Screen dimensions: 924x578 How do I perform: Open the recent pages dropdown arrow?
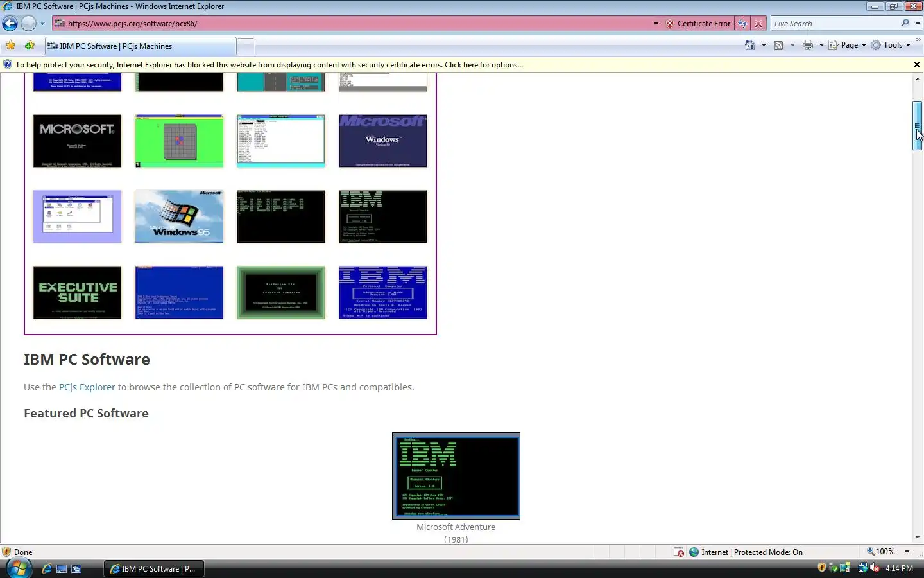(42, 24)
